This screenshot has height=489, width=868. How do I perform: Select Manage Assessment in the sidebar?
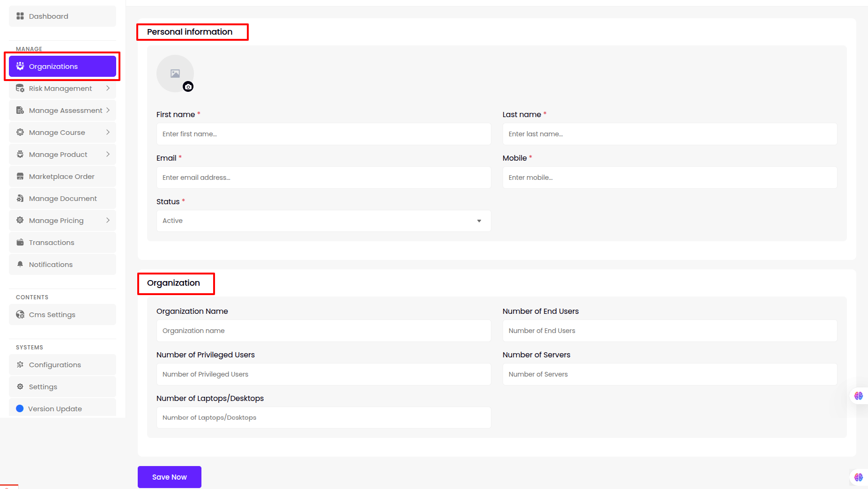pyautogui.click(x=66, y=111)
